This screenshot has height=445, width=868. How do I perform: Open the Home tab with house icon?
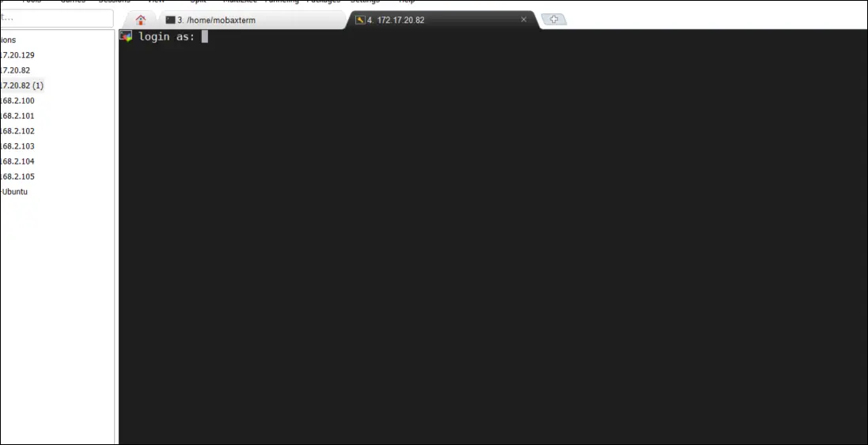pos(141,20)
